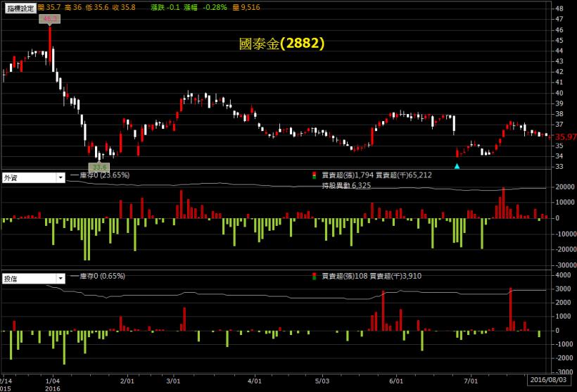Click the 2016/08/03 date box
The image size is (577, 392).
coord(548,379)
